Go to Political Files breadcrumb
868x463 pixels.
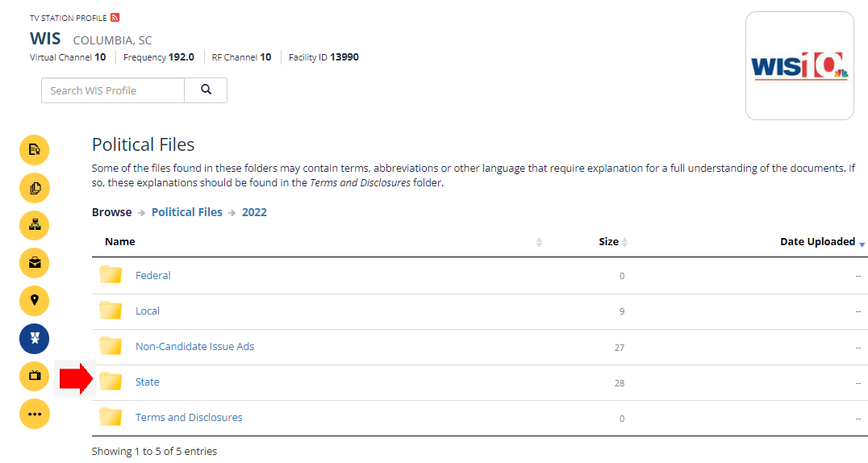pyautogui.click(x=186, y=212)
